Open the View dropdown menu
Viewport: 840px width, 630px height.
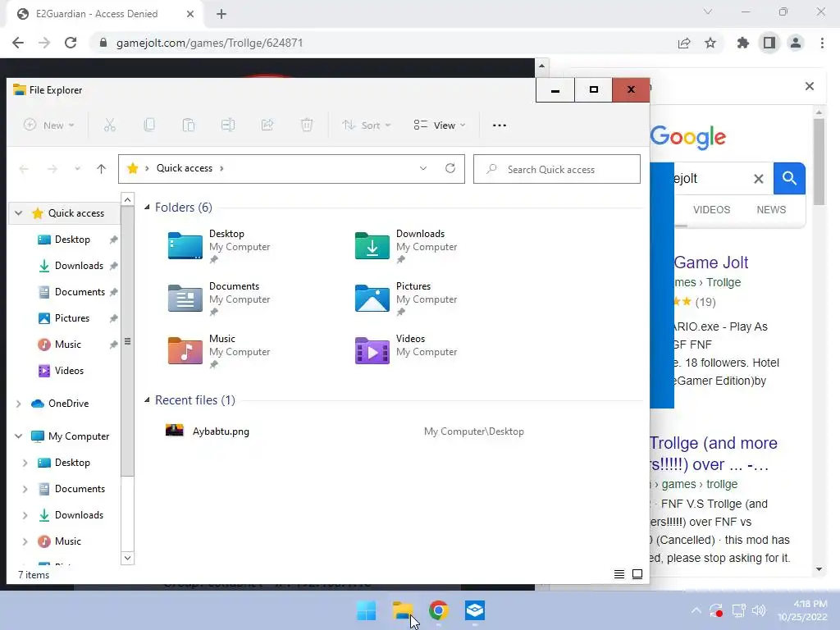440,126
